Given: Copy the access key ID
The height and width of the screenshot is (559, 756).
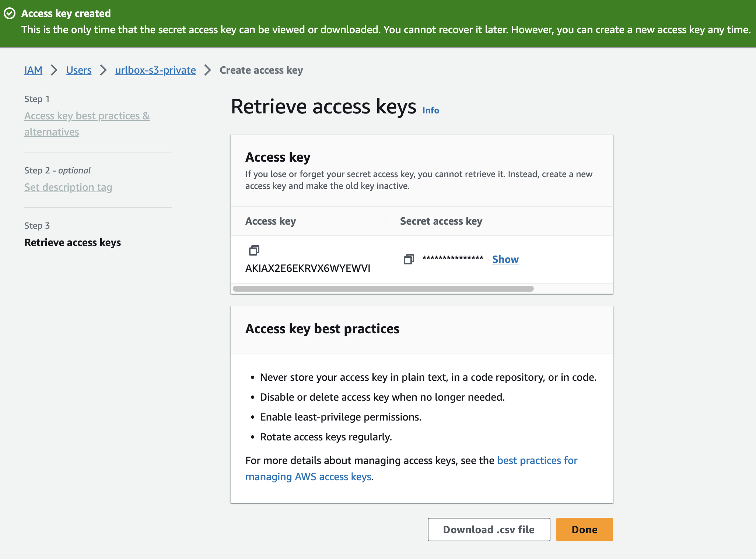Looking at the screenshot, I should pos(254,250).
